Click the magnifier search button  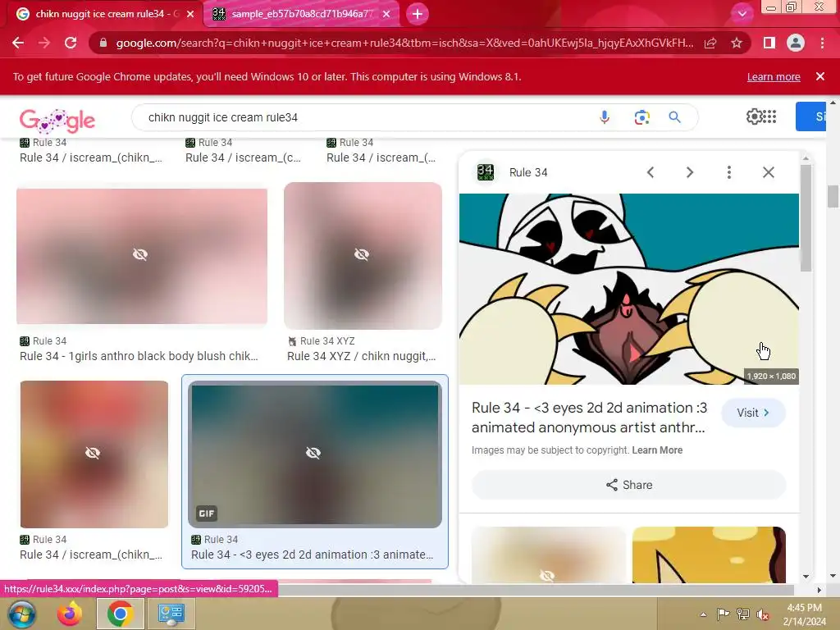(674, 116)
